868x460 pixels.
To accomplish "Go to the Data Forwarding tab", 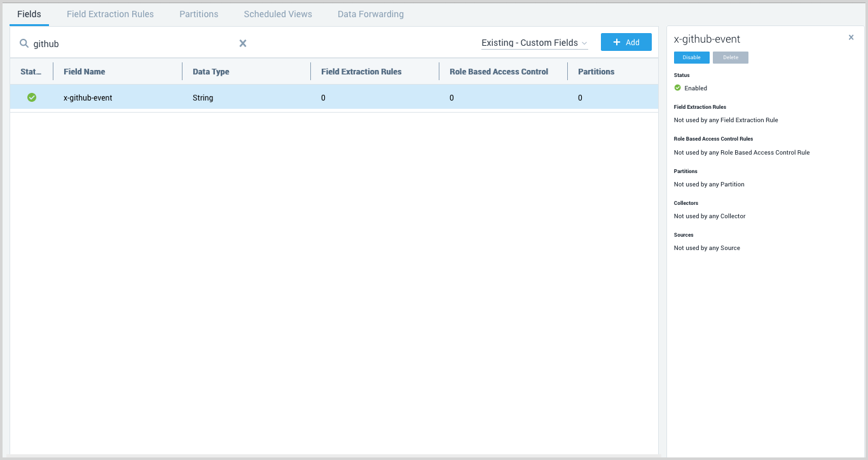I will (370, 13).
